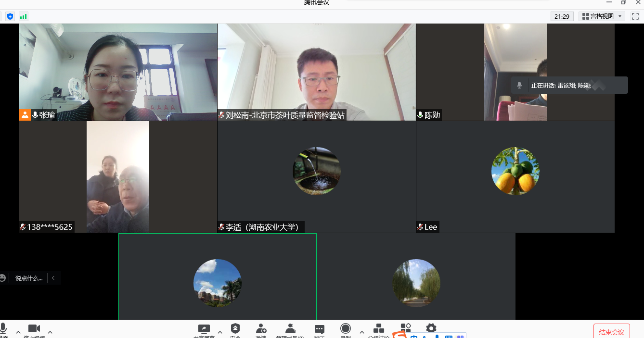Open the 宫格视图 view layout dropdown
The height and width of the screenshot is (338, 644).
pyautogui.click(x=602, y=16)
